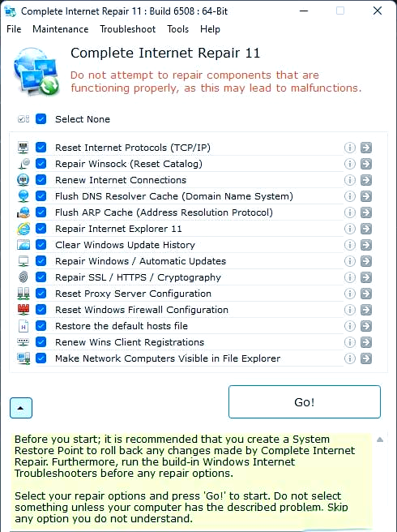This screenshot has height=532, width=397.
Task: Toggle Repair SSL / HTTPS / Cryptography checkbox
Action: pos(41,277)
